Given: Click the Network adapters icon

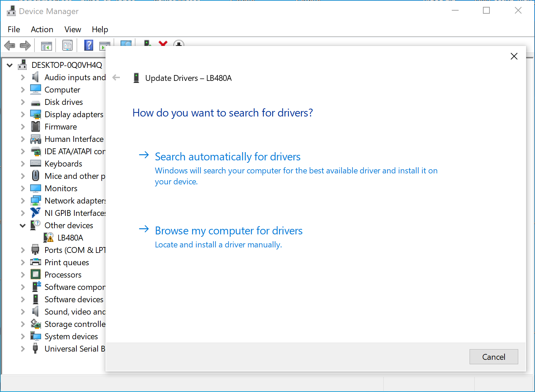Looking at the screenshot, I should click(36, 200).
